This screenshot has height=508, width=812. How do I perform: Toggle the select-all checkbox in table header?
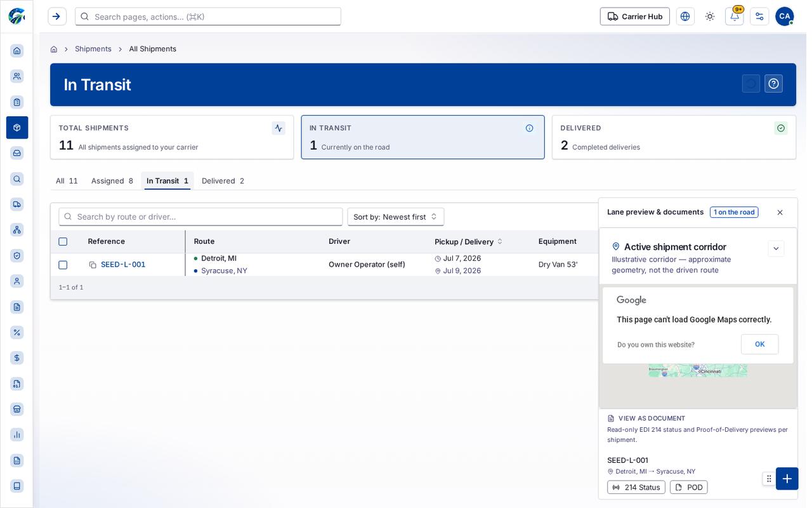[x=63, y=241]
